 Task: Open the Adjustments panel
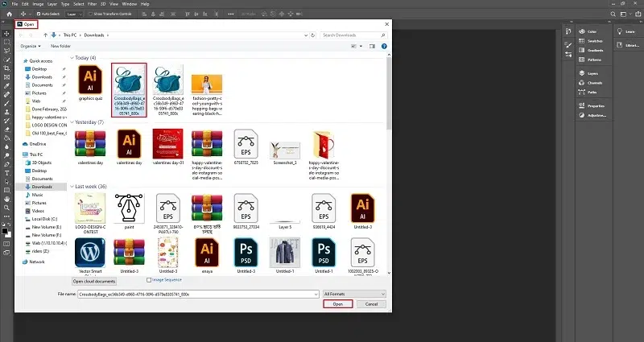click(591, 115)
